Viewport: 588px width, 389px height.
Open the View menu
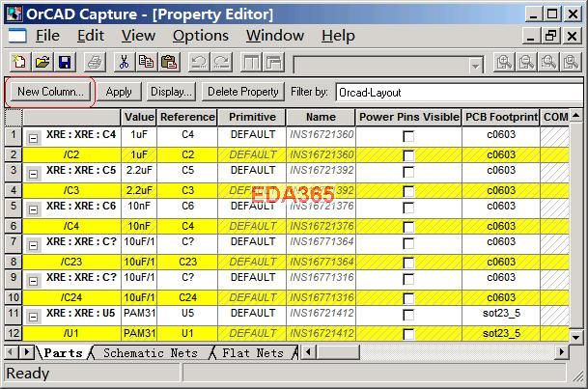tap(138, 36)
